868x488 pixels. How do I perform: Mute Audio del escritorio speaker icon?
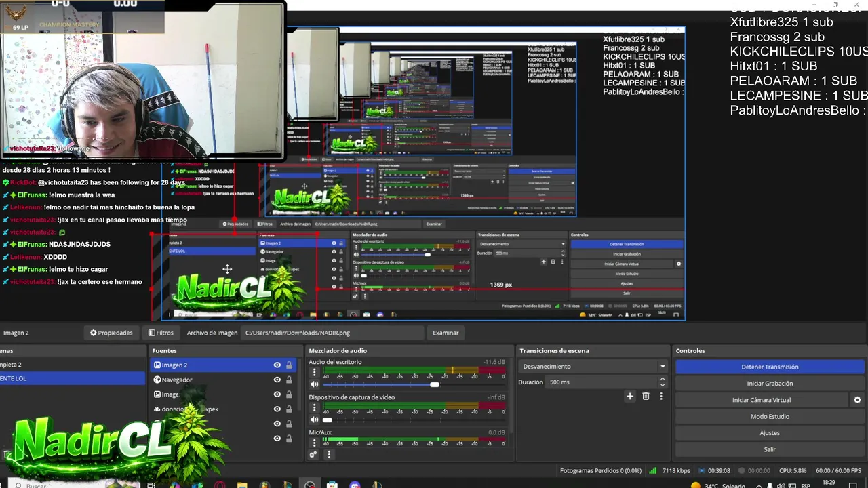coord(314,384)
